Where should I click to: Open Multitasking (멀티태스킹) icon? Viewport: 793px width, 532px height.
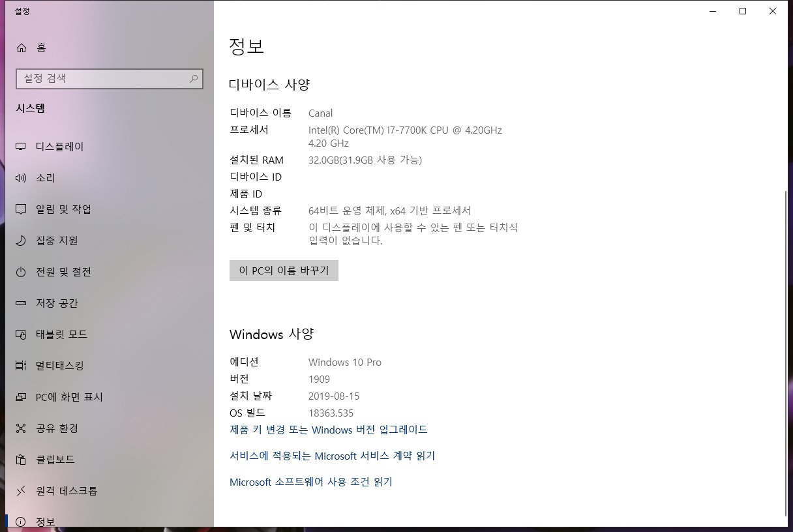click(x=22, y=366)
